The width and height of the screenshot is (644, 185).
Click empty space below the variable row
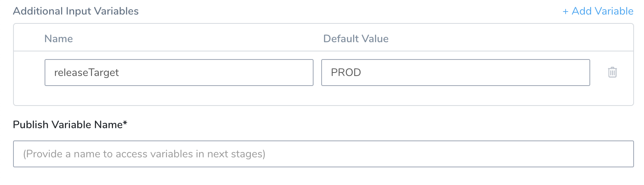(324, 96)
